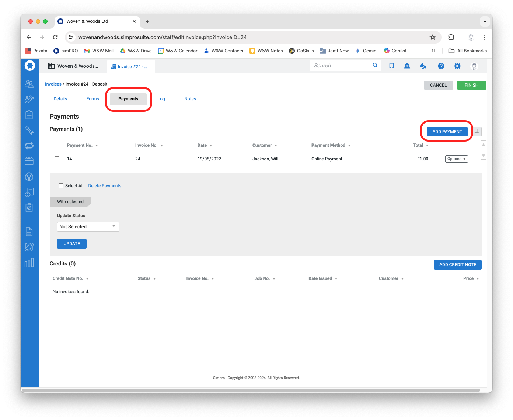
Task: Click the download icon beside Add Payment
Action: [x=477, y=131]
